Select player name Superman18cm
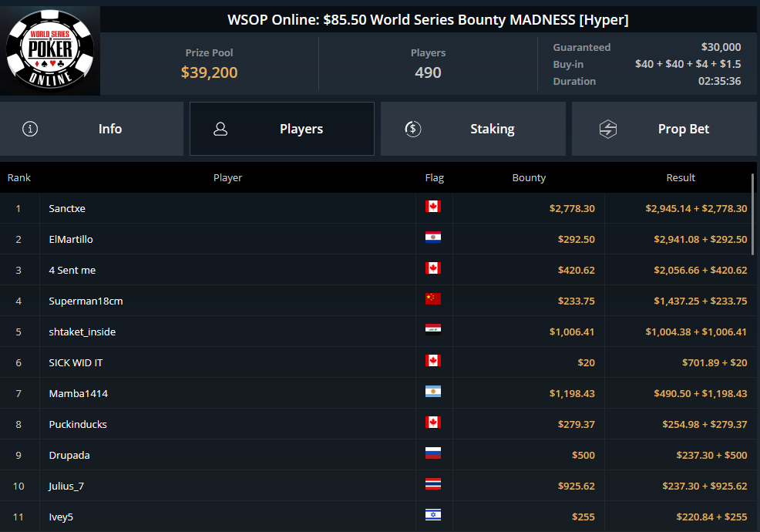 (x=86, y=301)
